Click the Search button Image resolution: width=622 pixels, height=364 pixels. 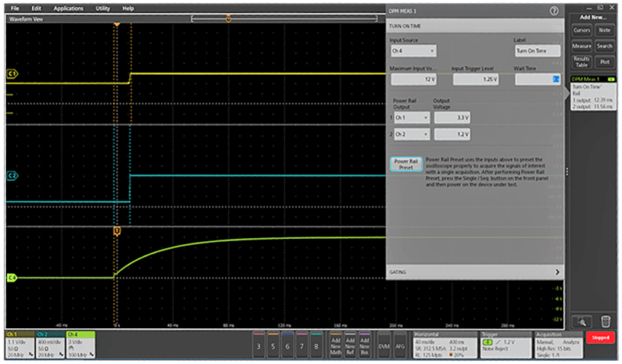[604, 46]
